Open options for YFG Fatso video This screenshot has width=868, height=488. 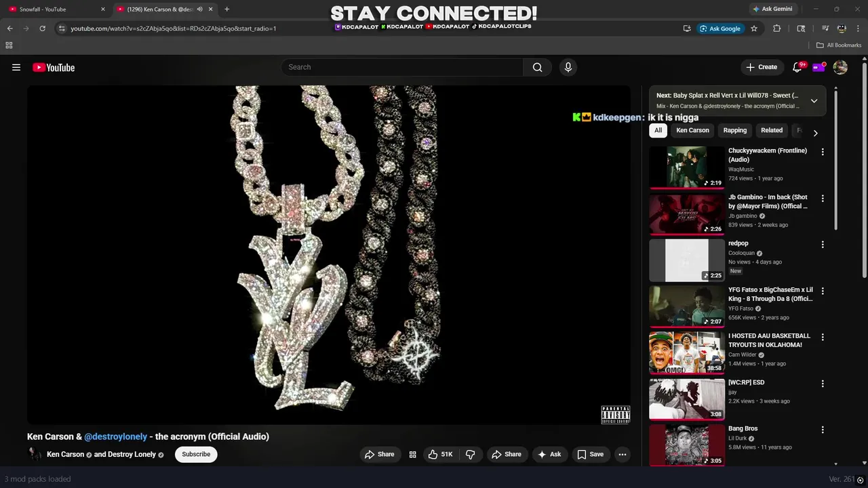[x=823, y=291]
